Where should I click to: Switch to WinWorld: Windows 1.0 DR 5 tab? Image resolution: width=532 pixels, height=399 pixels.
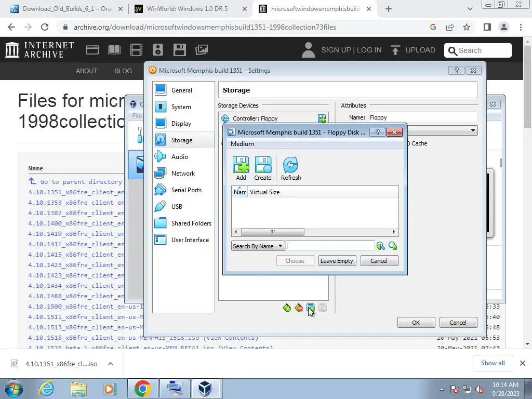[191, 9]
